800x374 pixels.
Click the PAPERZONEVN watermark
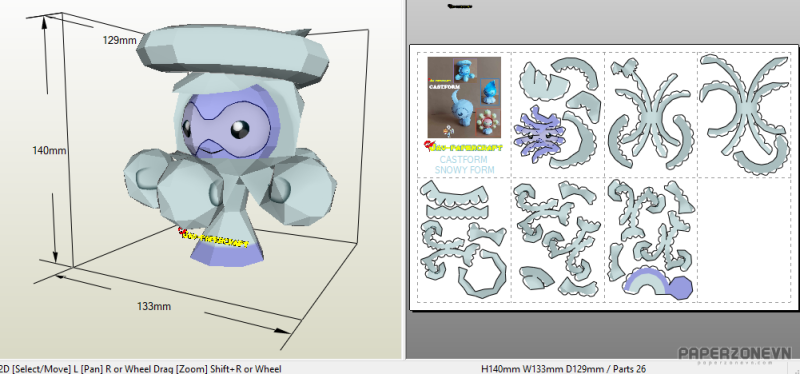click(735, 354)
